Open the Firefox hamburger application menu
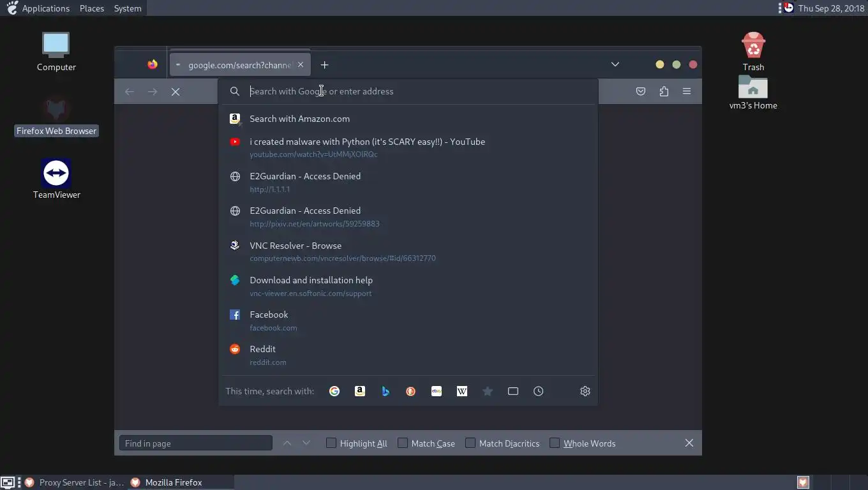The image size is (868, 490). 687,91
